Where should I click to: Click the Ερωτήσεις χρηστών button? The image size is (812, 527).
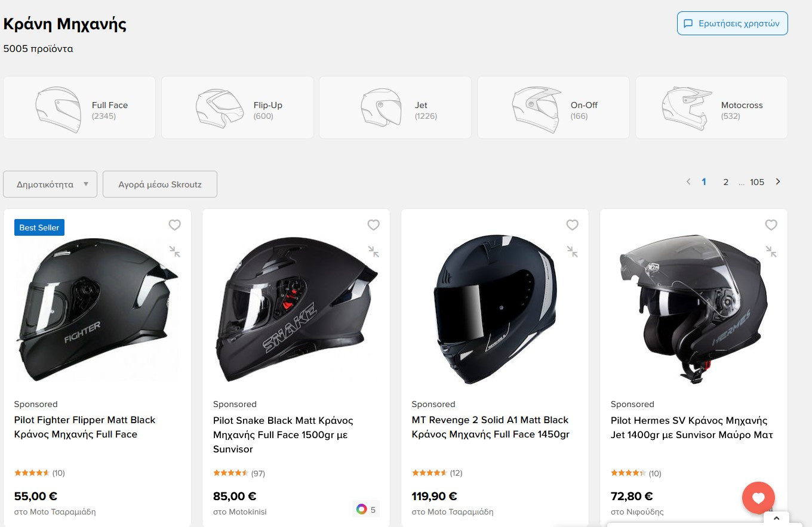733,23
